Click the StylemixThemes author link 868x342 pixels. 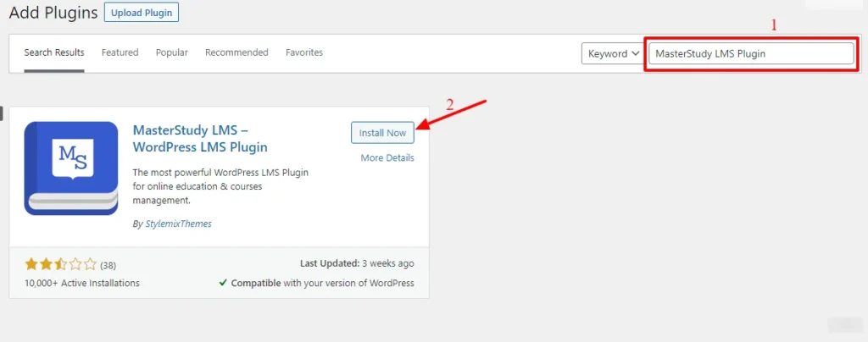(178, 223)
